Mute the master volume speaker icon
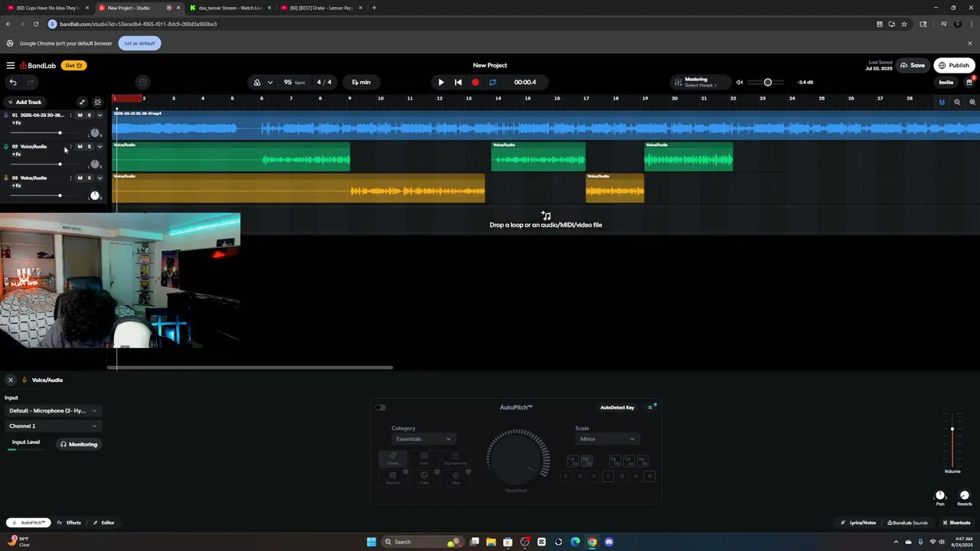 pyautogui.click(x=740, y=82)
